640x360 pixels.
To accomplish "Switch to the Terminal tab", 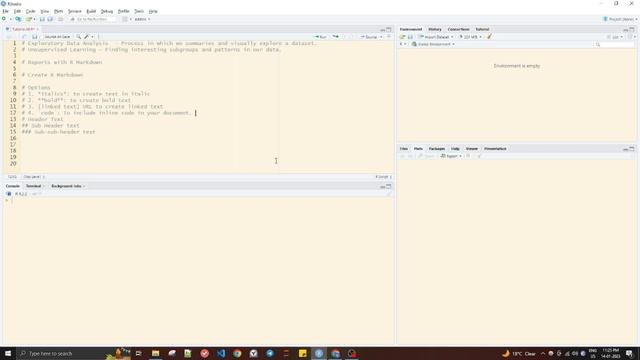I will (33, 186).
